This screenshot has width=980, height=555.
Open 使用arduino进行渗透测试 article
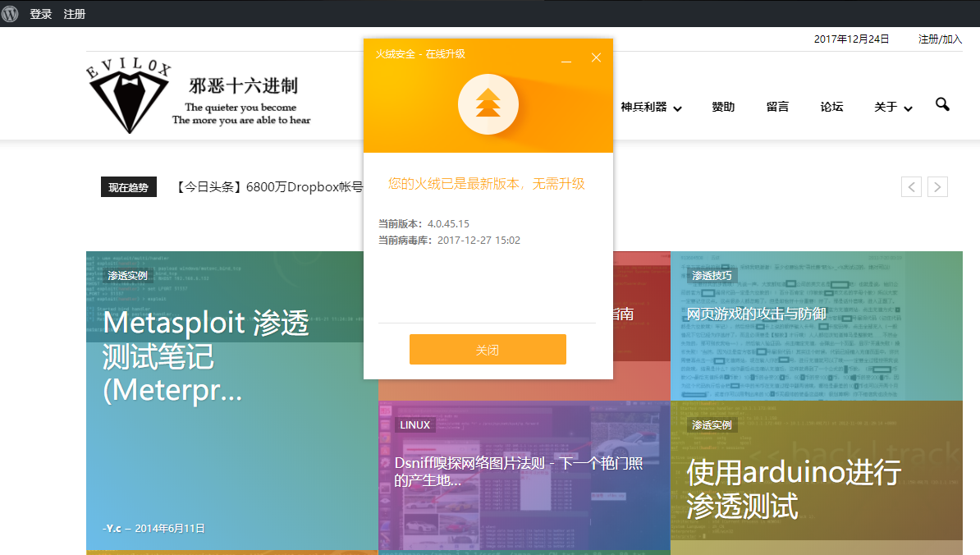click(x=794, y=488)
